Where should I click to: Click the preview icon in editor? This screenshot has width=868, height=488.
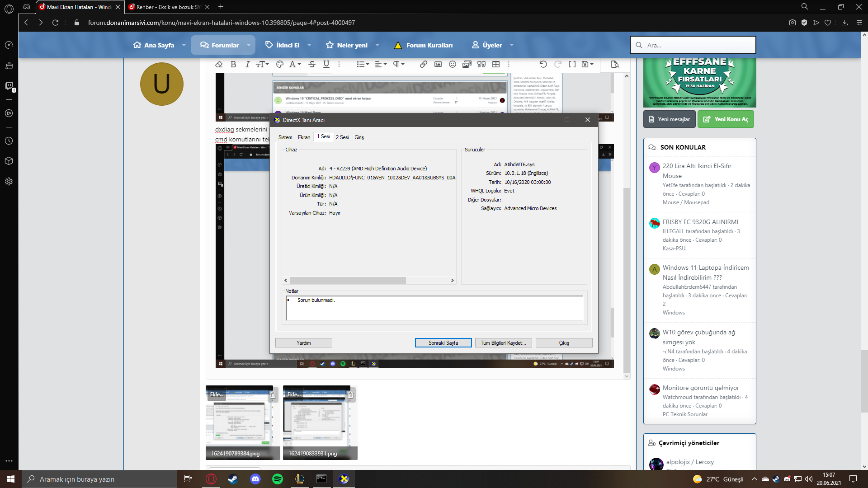tap(615, 64)
